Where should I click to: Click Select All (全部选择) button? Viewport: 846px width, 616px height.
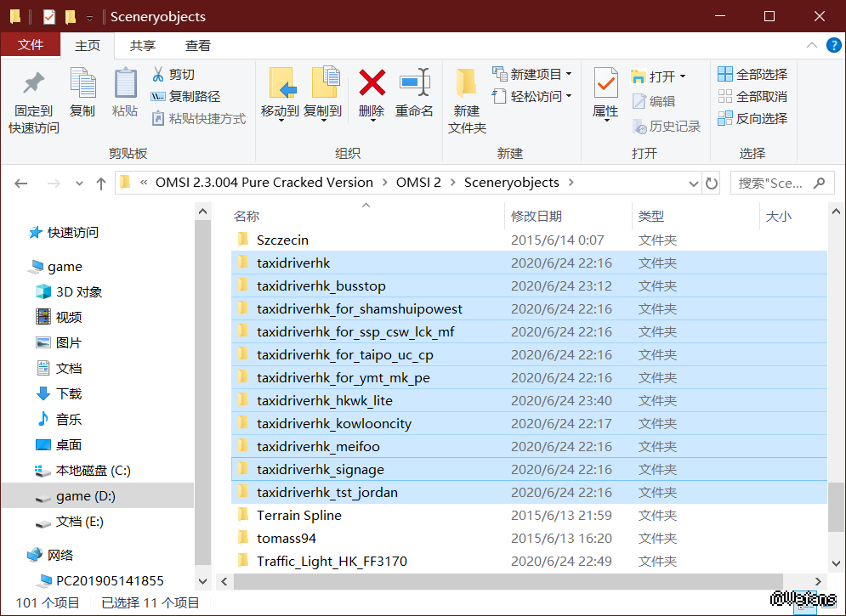coord(752,75)
